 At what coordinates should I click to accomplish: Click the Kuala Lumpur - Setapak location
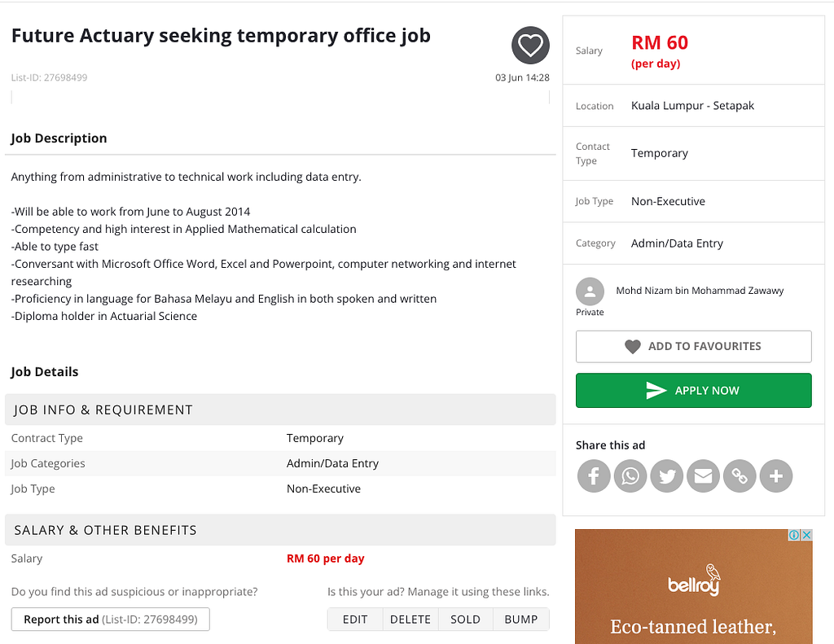click(x=692, y=105)
